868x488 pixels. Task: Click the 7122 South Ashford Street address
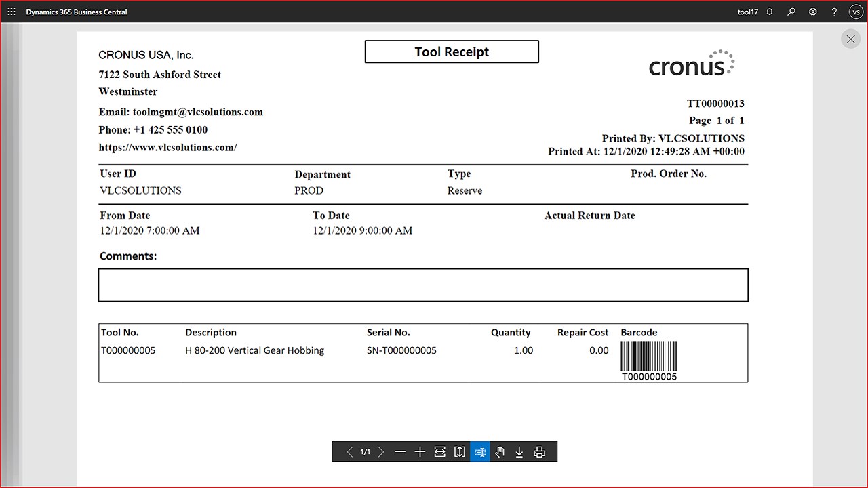(160, 75)
